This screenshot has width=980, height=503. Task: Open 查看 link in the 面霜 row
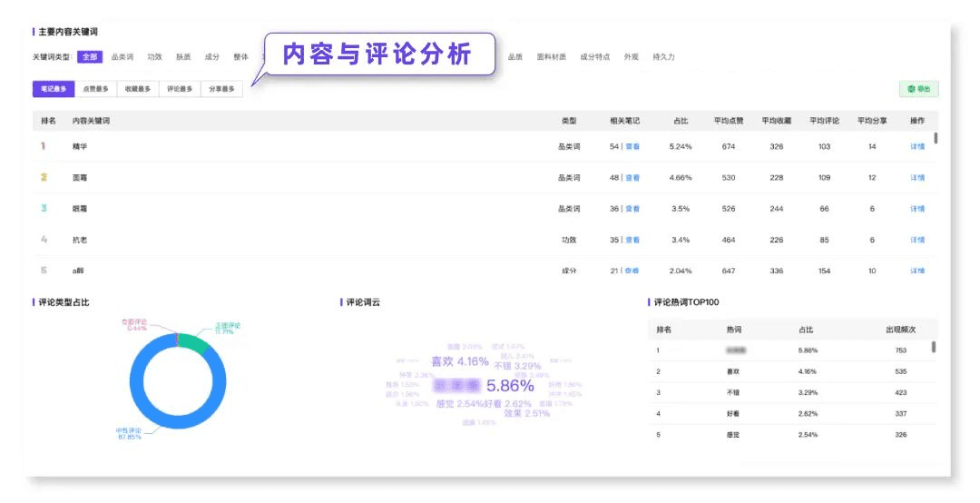coord(632,178)
